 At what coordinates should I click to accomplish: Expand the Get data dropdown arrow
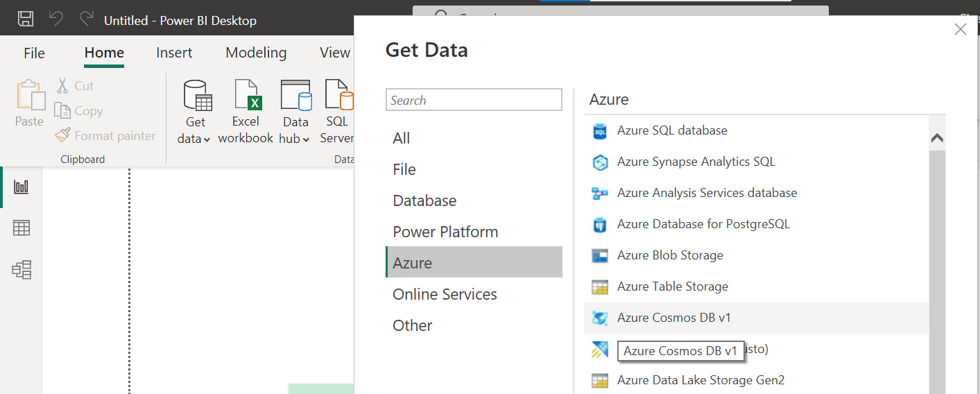(207, 139)
